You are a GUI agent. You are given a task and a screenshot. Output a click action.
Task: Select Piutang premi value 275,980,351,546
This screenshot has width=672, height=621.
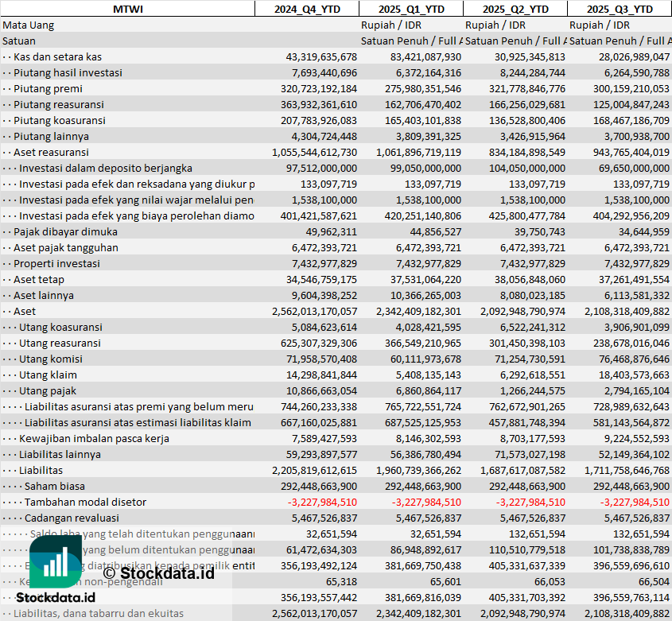(x=413, y=88)
